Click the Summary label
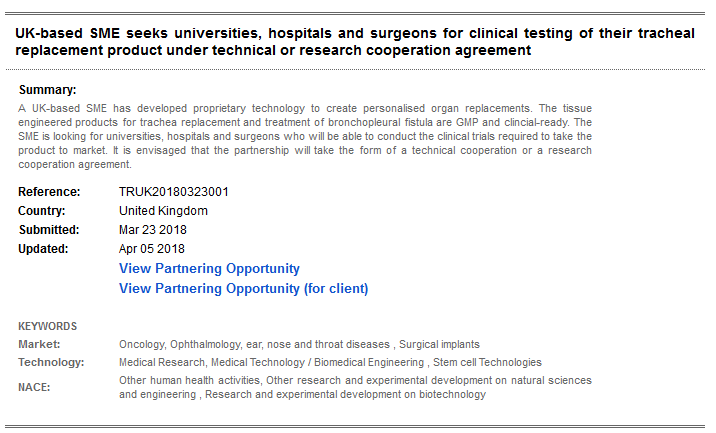 tap(47, 90)
